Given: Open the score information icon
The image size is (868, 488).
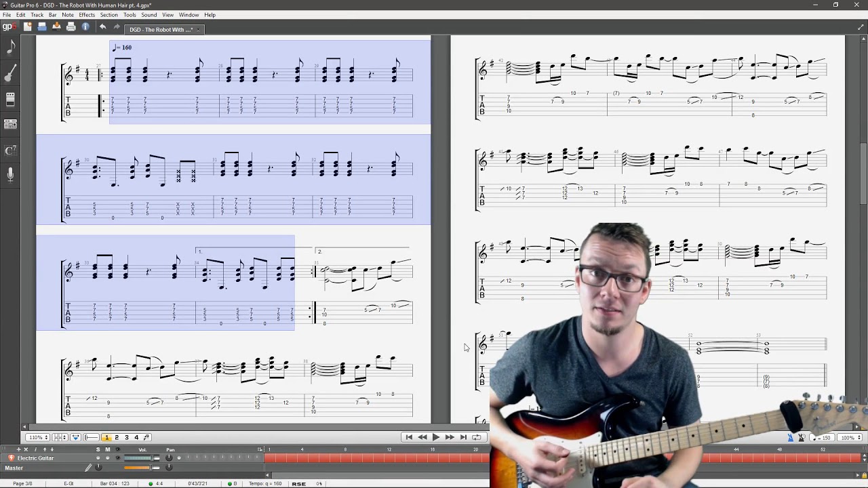Looking at the screenshot, I should (85, 27).
